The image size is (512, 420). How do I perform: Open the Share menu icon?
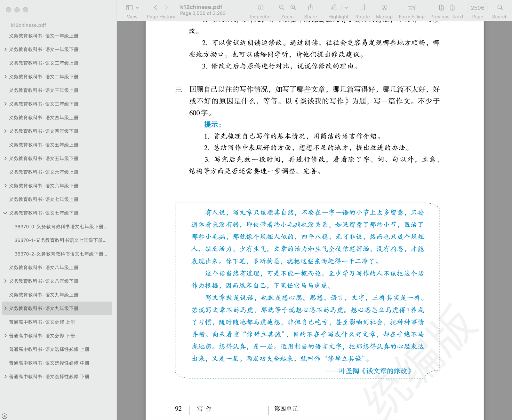tap(310, 8)
